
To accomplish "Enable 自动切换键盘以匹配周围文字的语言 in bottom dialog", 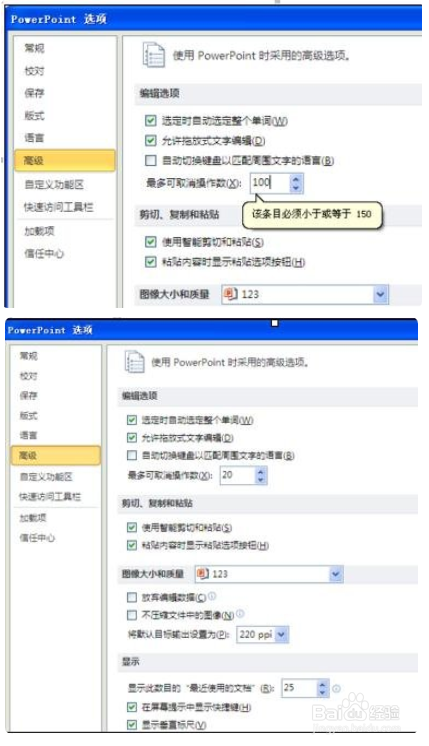I will (132, 455).
